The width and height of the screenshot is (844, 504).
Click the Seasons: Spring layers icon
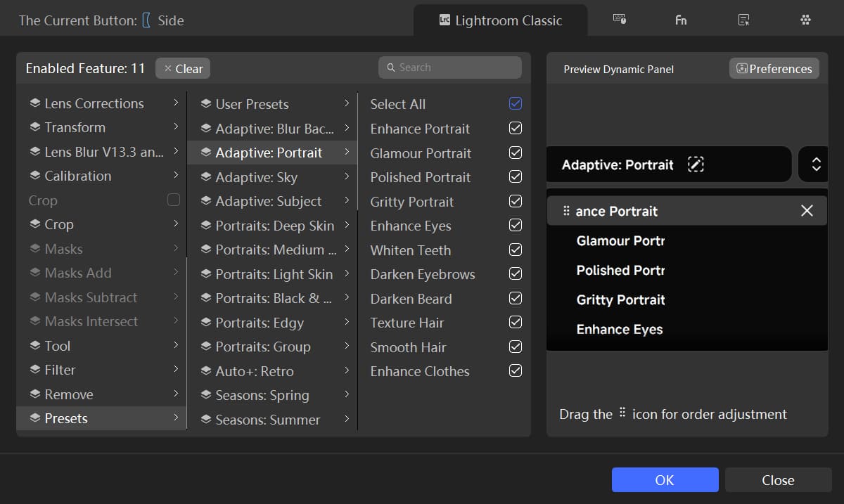(206, 395)
